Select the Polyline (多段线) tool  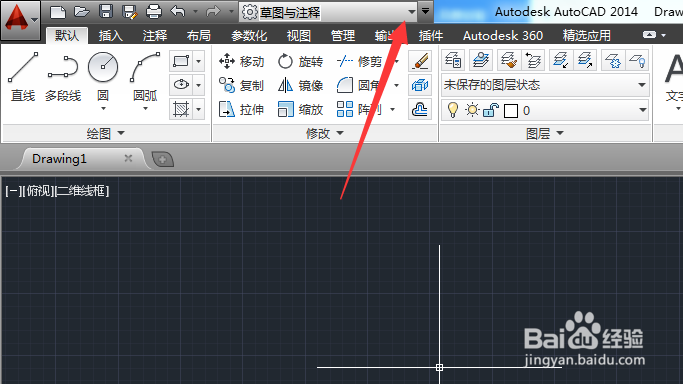[63, 77]
